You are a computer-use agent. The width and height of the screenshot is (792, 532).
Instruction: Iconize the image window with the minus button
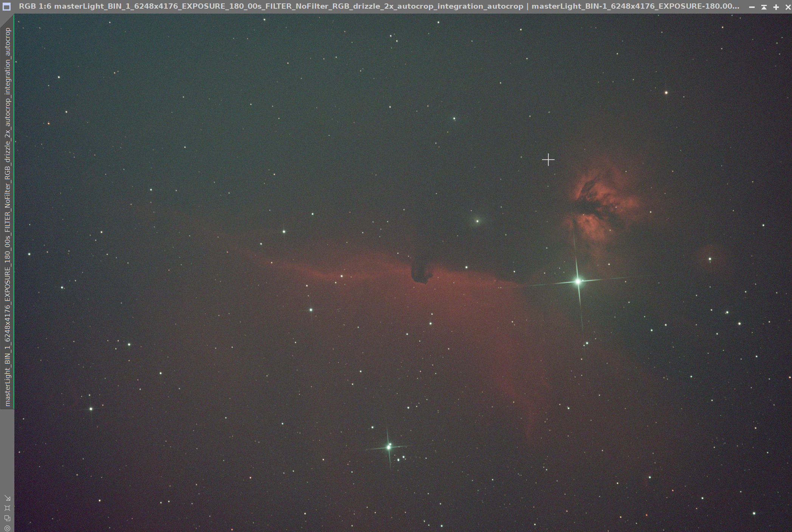pos(752,7)
